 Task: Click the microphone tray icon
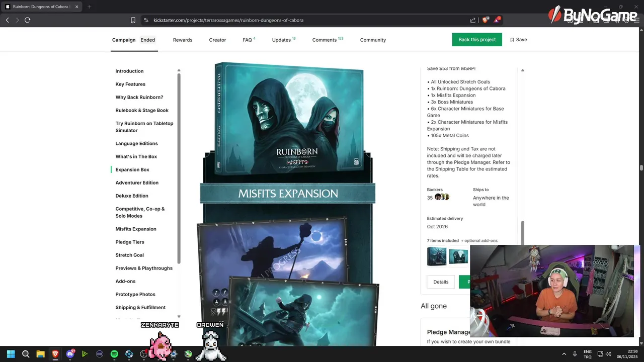[x=575, y=354]
